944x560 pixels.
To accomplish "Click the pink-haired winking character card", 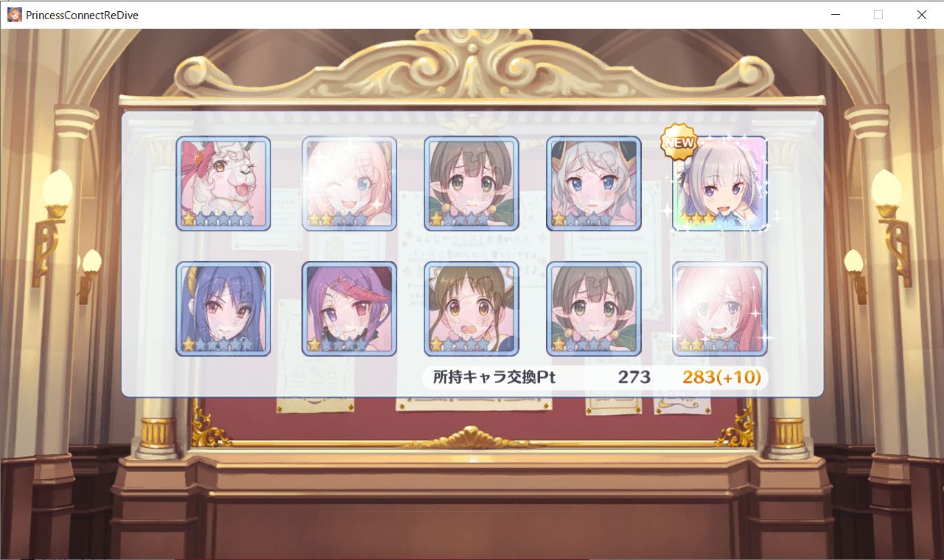I will pos(349,183).
